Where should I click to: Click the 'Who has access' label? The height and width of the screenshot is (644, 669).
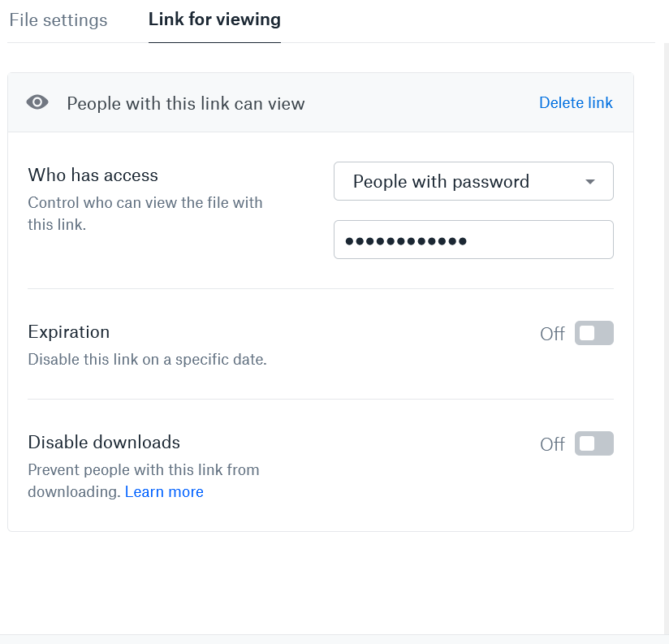(x=93, y=175)
